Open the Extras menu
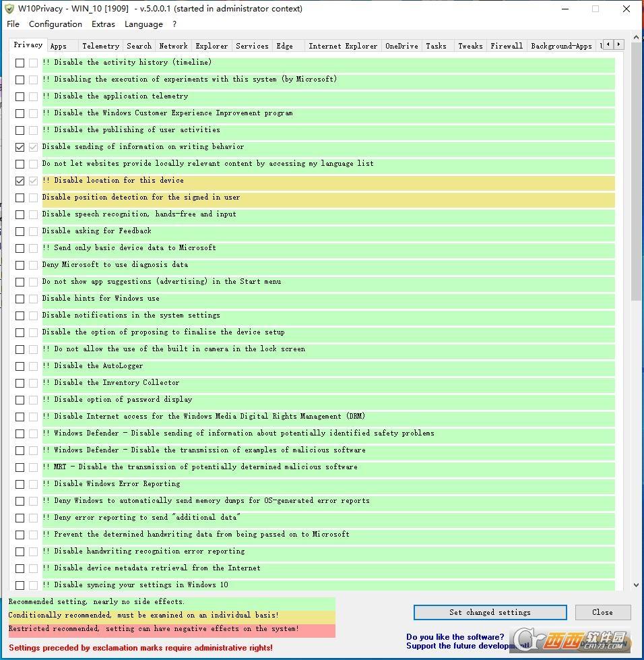Screen dimensions: 644x660 (x=103, y=24)
